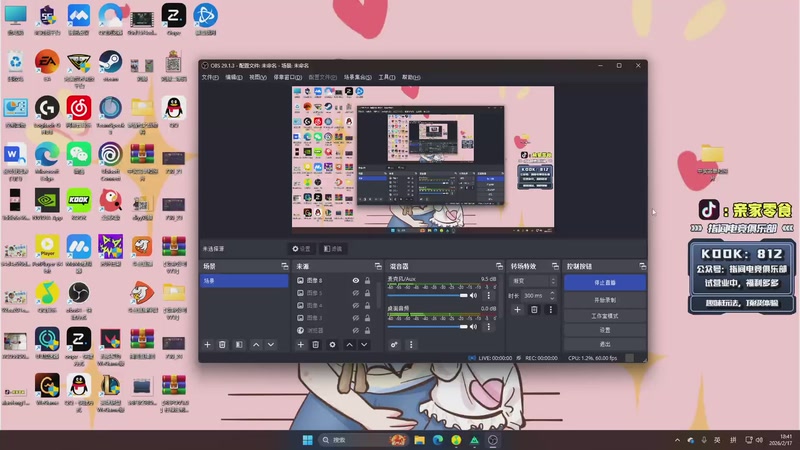Show the 图像 3 source with its eye icon
This screenshot has width=800, height=450.
pyautogui.click(x=356, y=318)
